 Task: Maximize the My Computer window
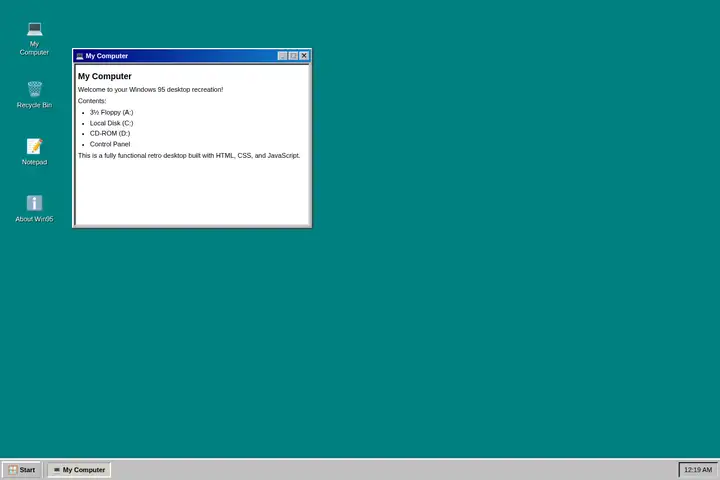tap(293, 56)
